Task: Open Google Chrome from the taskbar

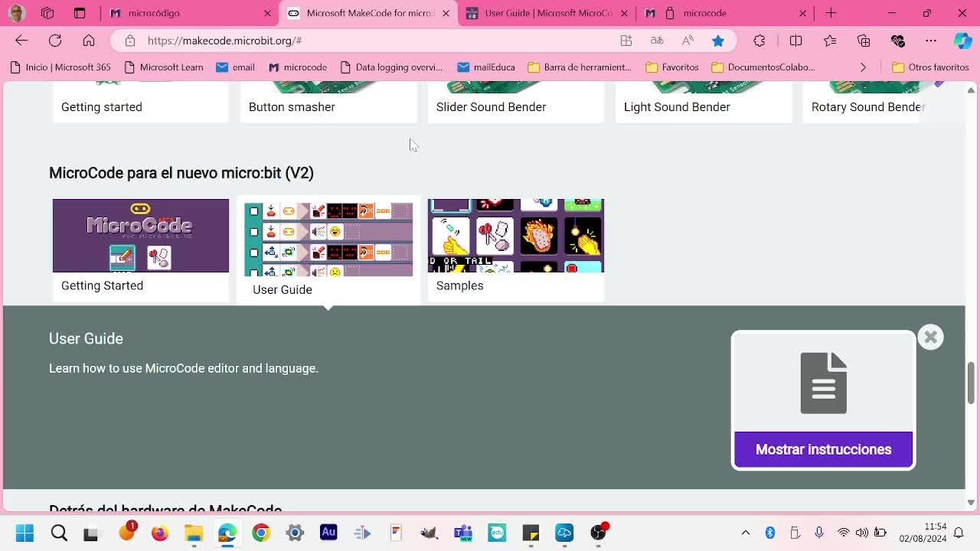Action: click(261, 533)
